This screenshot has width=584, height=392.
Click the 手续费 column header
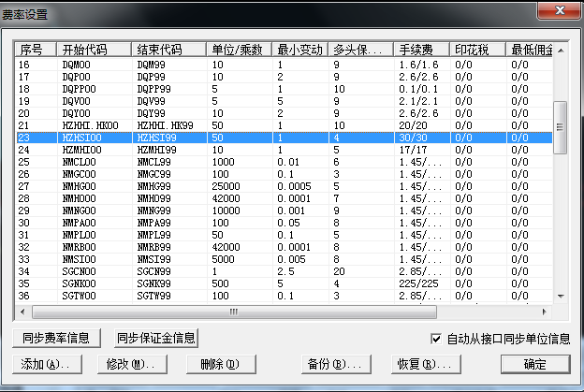click(421, 50)
